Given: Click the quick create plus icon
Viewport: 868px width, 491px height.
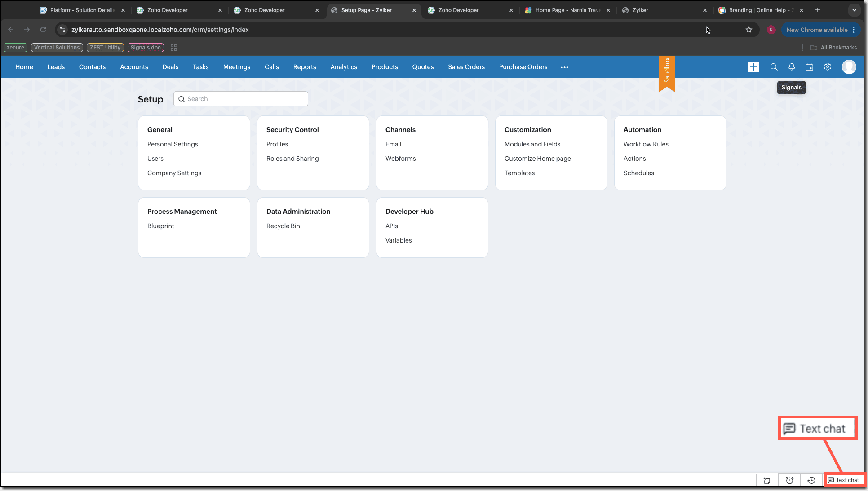Looking at the screenshot, I should [x=753, y=67].
